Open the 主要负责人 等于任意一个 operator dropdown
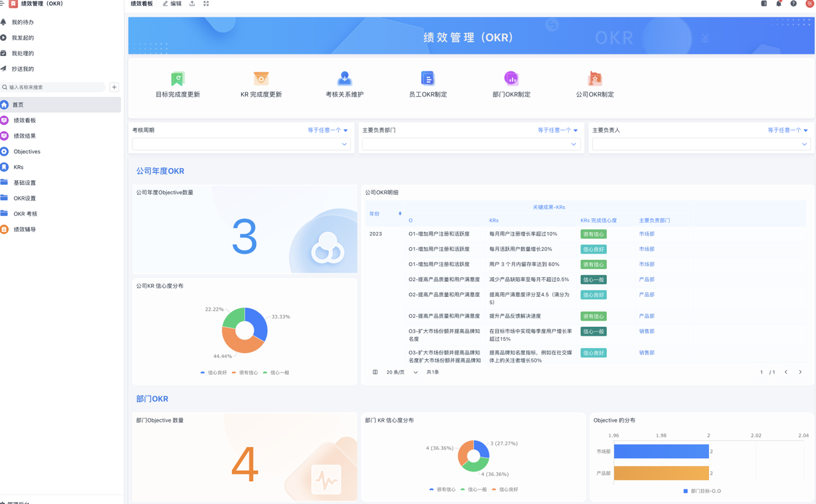Screen dimensions: 816x504 click(x=788, y=130)
